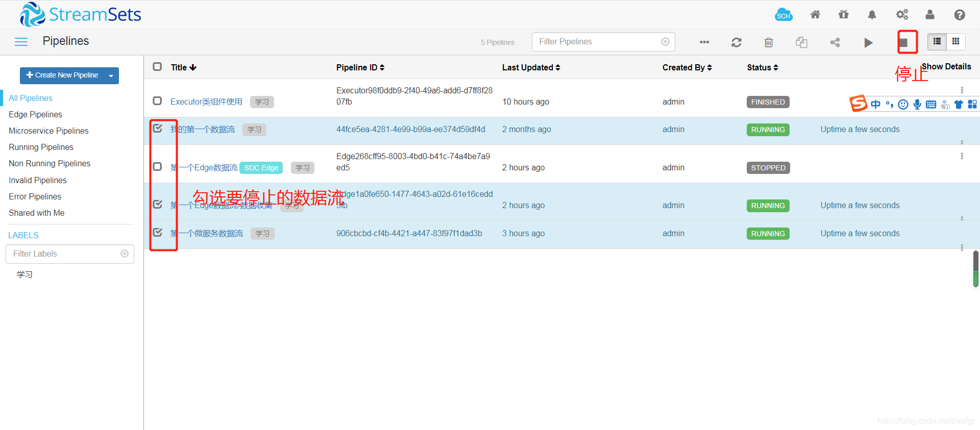Filter to Non Running Pipelines
Viewport: 980px width, 430px height.
(50, 163)
